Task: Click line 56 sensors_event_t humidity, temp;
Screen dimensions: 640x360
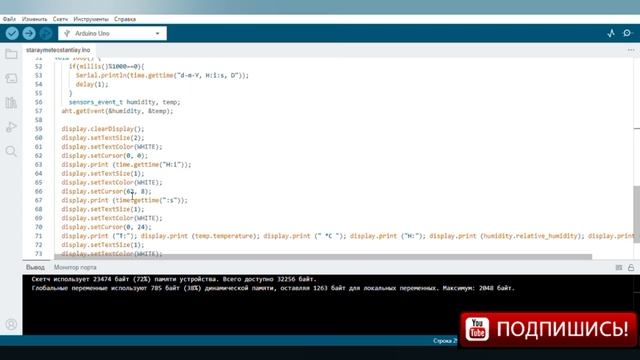Action: (x=124, y=102)
